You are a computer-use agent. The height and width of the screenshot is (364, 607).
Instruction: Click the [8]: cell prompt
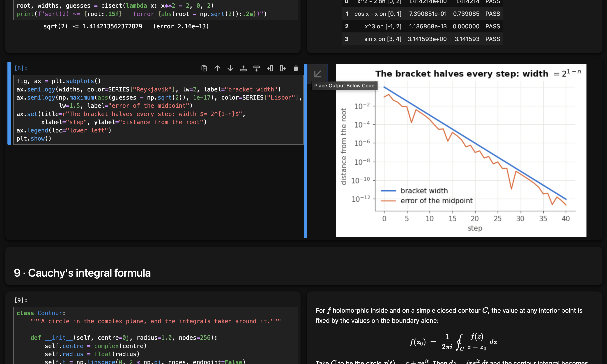[x=21, y=68]
